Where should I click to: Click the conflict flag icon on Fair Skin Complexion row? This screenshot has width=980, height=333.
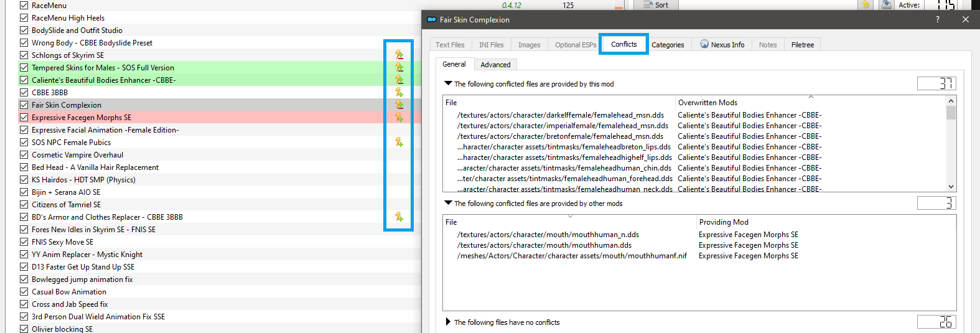(x=399, y=105)
